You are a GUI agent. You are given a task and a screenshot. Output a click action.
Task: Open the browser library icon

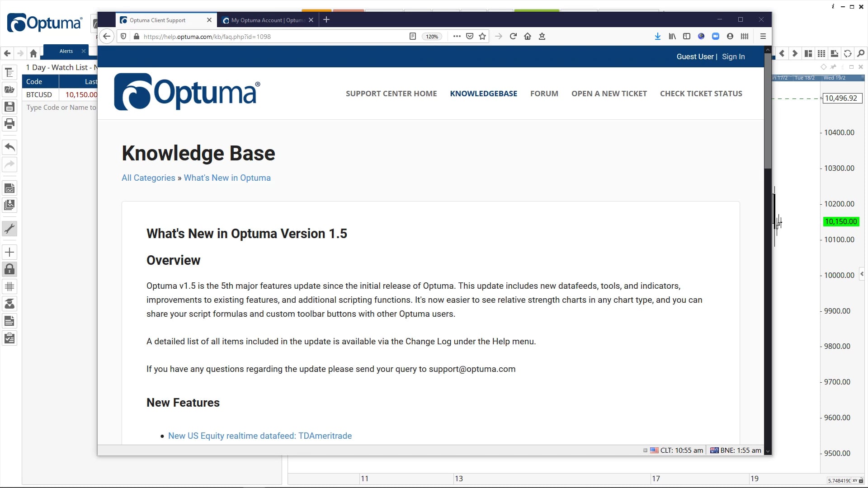coord(672,36)
